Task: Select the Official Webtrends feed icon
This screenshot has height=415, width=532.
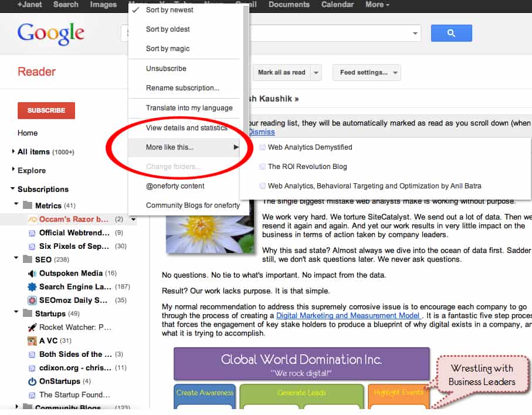Action: (x=32, y=233)
